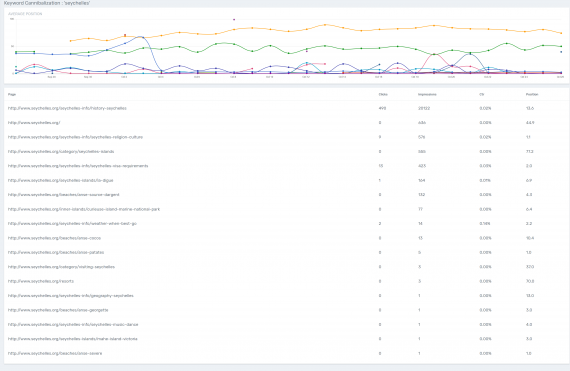Open the anse-georgette beach URL
Screen dimensions: 570x371
point(58,310)
